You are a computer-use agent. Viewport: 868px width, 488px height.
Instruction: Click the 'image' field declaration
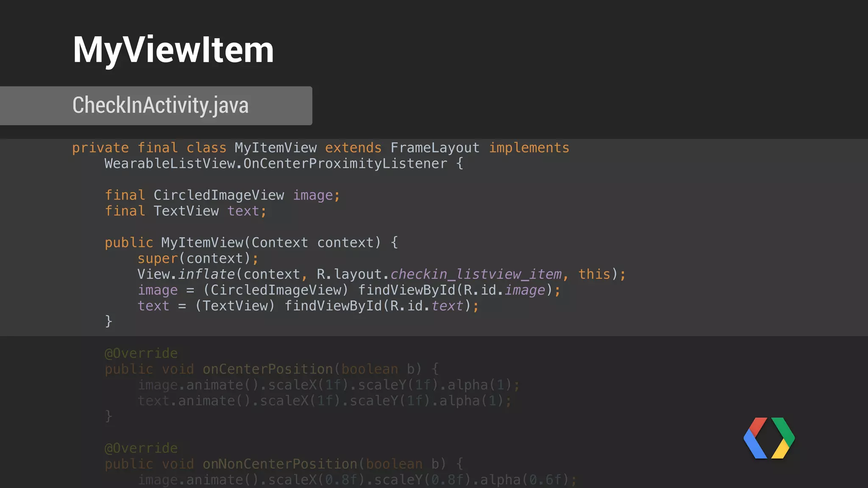tap(313, 195)
